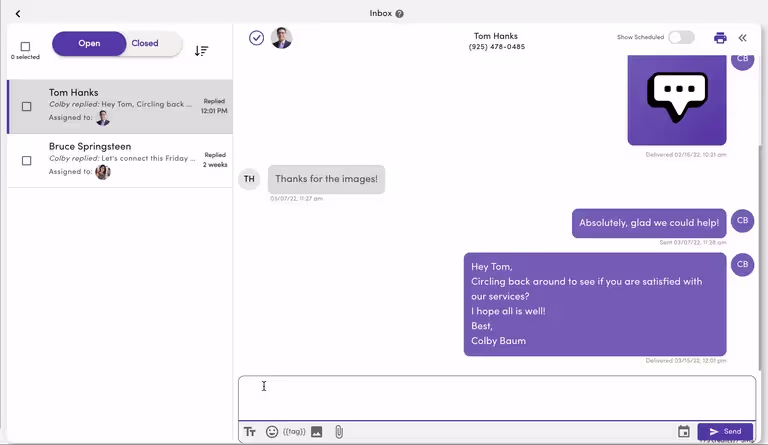
Task: Open the sort order menu
Action: pyautogui.click(x=201, y=50)
